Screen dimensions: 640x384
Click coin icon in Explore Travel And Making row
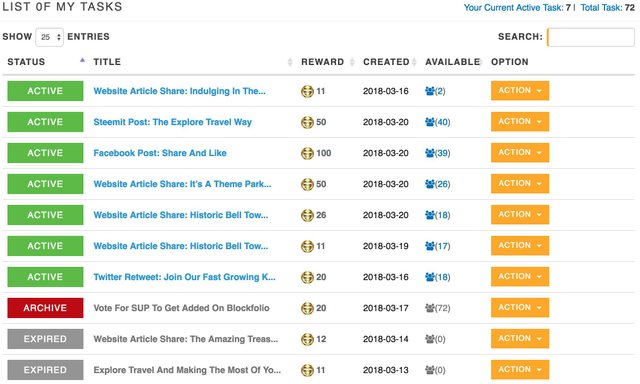[x=307, y=370]
